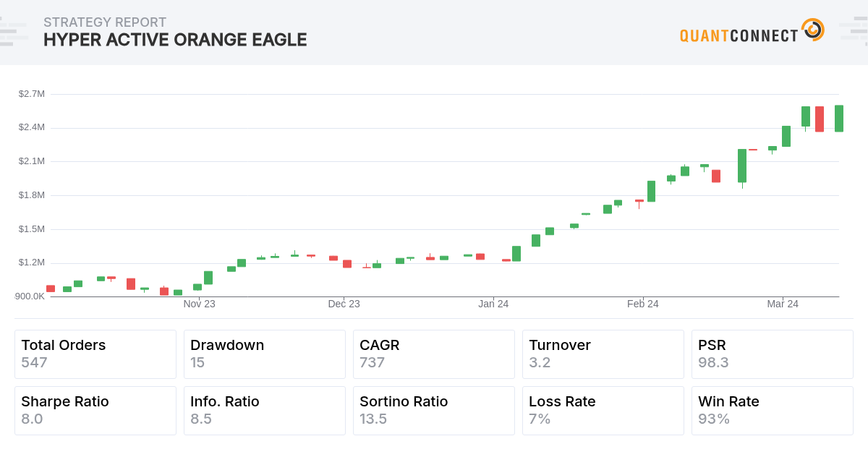Click the 98.3 PSR value
Screen dimensions: 868x457
(713, 362)
